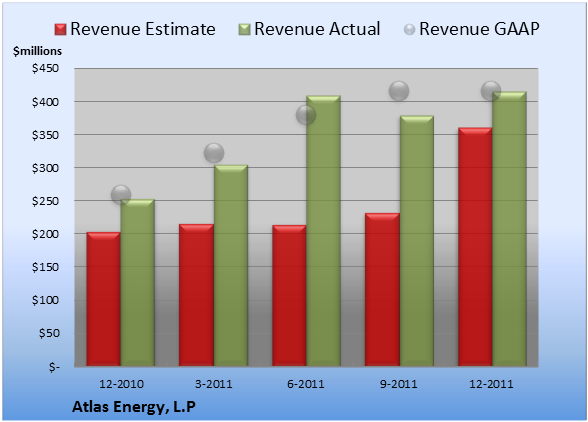The width and height of the screenshot is (588, 422).
Task: Click the '$250' y-axis label
Action: [x=45, y=201]
